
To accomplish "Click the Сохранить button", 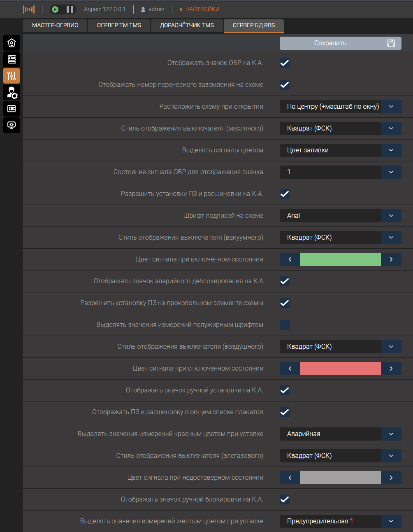I will (340, 43).
